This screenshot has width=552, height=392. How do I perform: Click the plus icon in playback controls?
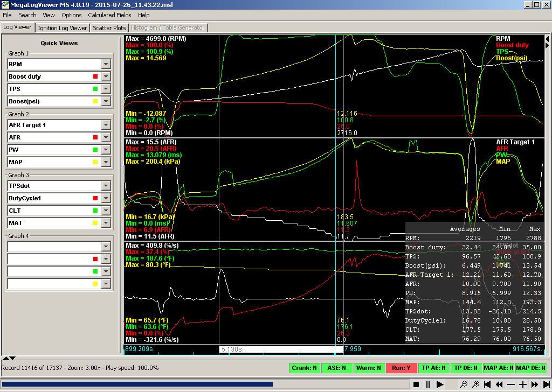[x=522, y=384]
